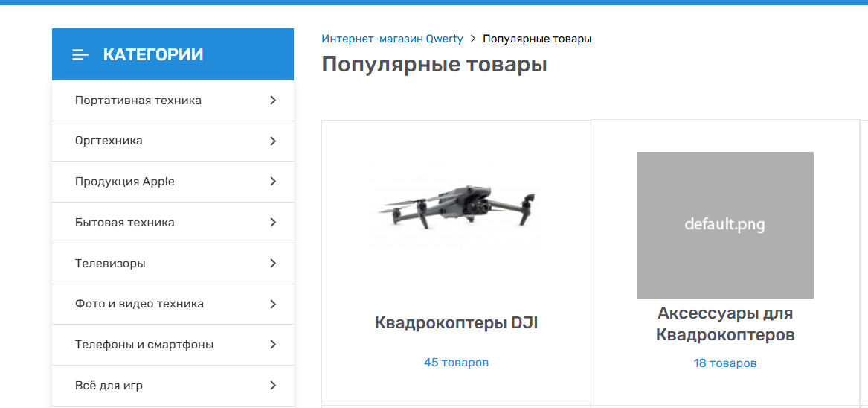Open the 45 товаров link
Image resolution: width=868 pixels, height=408 pixels.
(456, 363)
